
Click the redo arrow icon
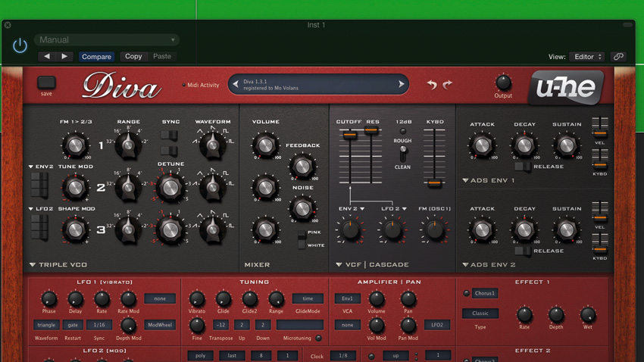[447, 85]
